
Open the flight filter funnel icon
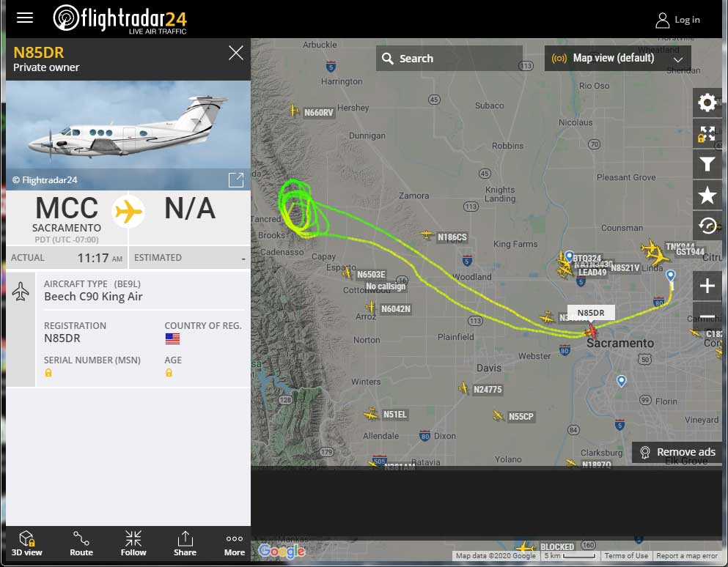[707, 164]
